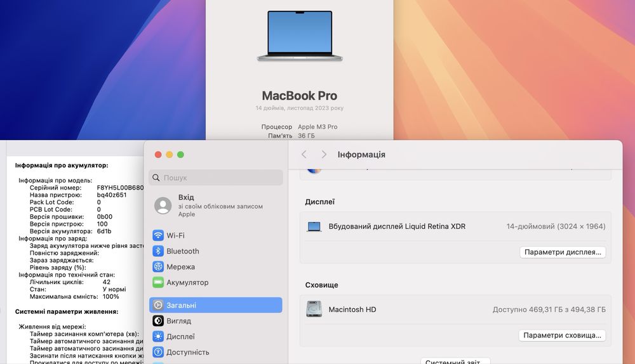Click the Системний звіт button
The width and height of the screenshot is (635, 364).
pos(455,361)
